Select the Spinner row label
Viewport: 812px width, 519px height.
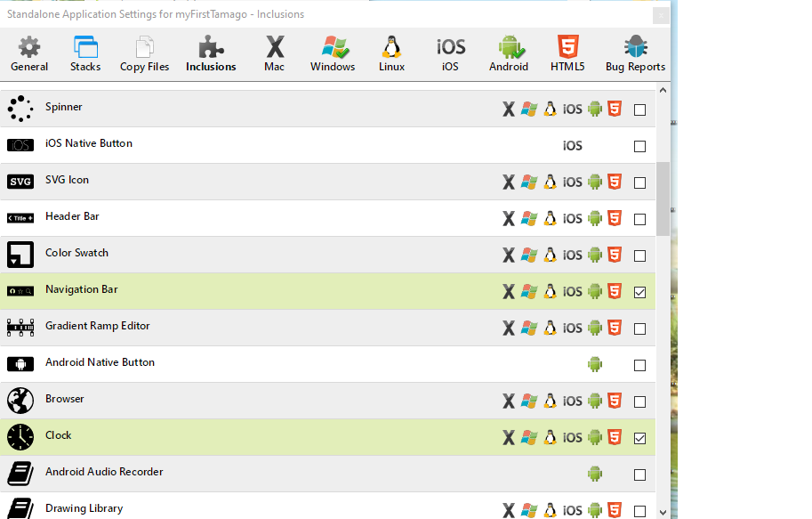64,107
